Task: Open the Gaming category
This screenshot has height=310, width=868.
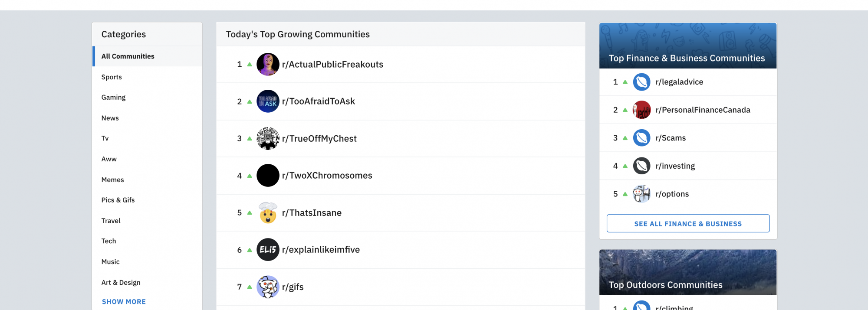Action: click(113, 98)
